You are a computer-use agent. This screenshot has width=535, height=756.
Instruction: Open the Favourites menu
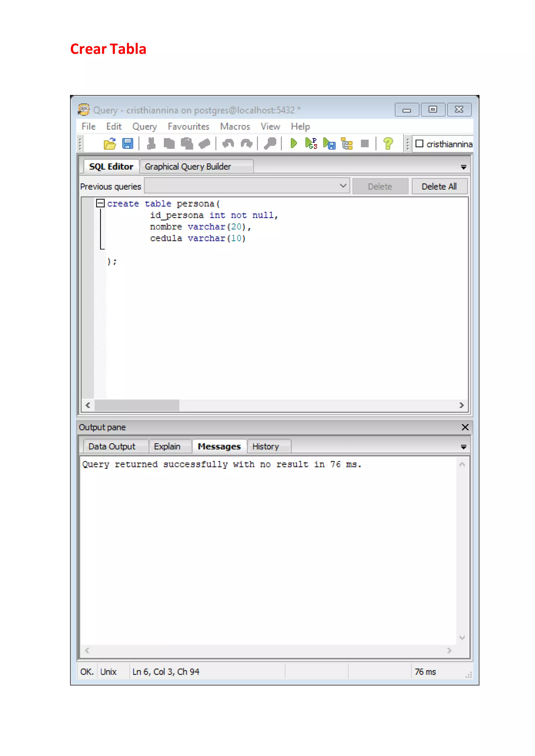point(188,126)
